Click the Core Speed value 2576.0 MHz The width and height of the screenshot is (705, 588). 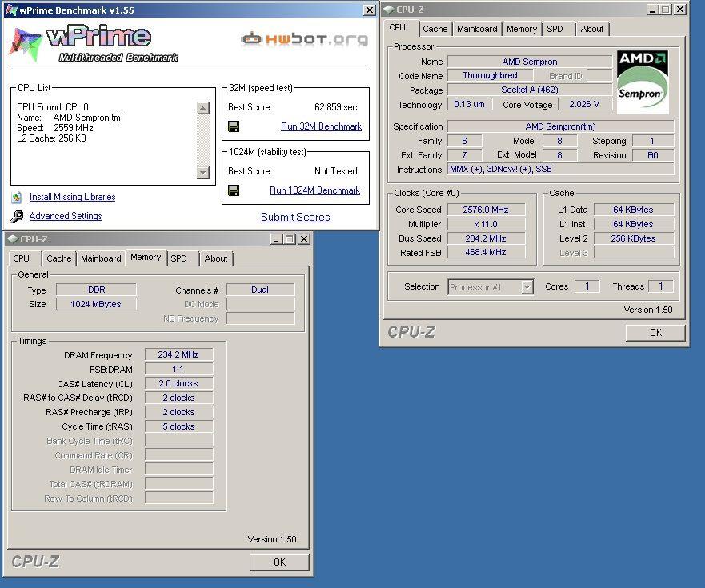coord(486,210)
